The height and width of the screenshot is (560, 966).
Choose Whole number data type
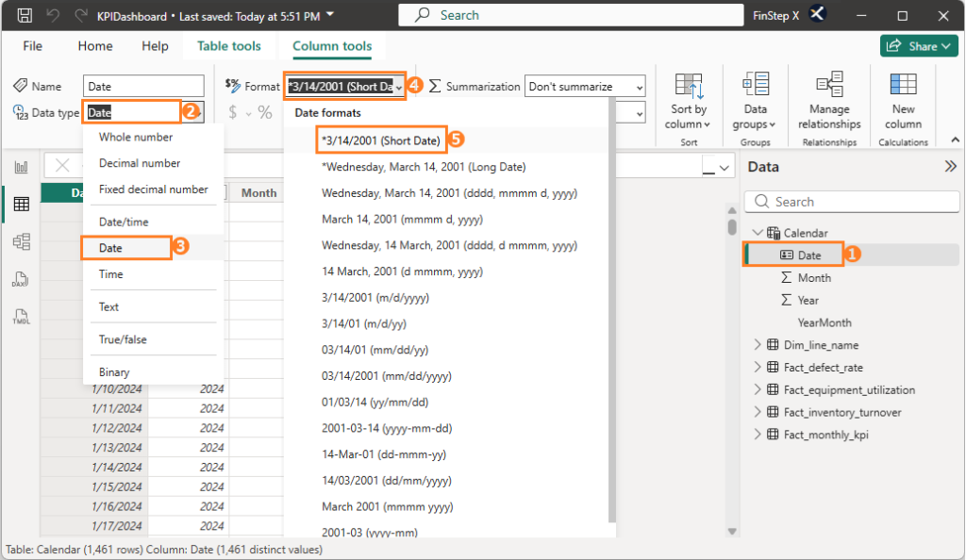pos(136,138)
